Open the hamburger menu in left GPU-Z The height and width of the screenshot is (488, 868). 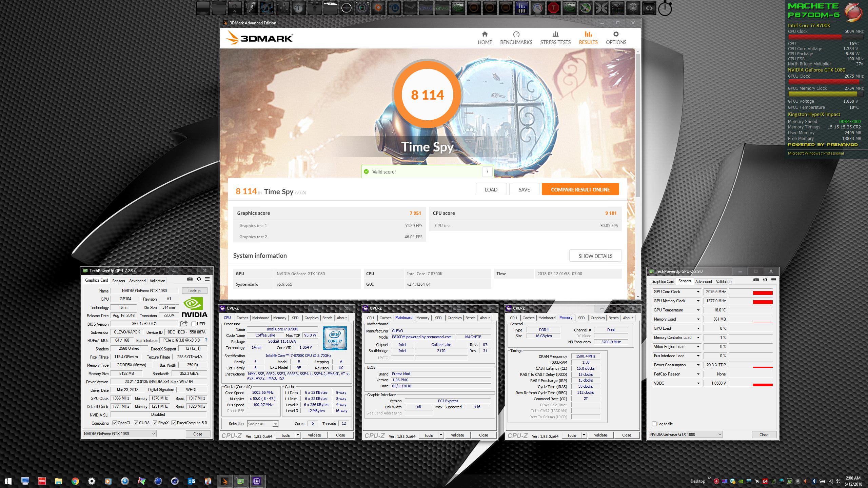pos(207,279)
